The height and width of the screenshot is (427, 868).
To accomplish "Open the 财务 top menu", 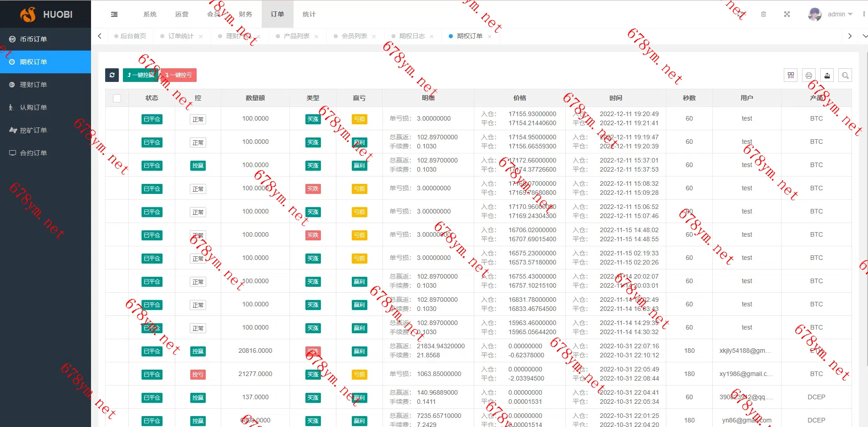I will coord(245,14).
